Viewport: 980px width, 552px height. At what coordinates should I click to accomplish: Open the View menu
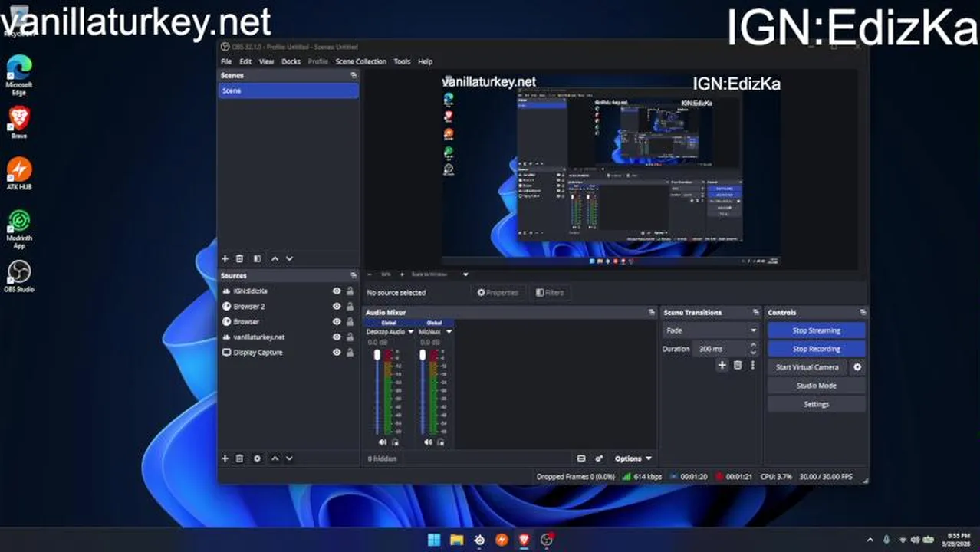tap(266, 61)
